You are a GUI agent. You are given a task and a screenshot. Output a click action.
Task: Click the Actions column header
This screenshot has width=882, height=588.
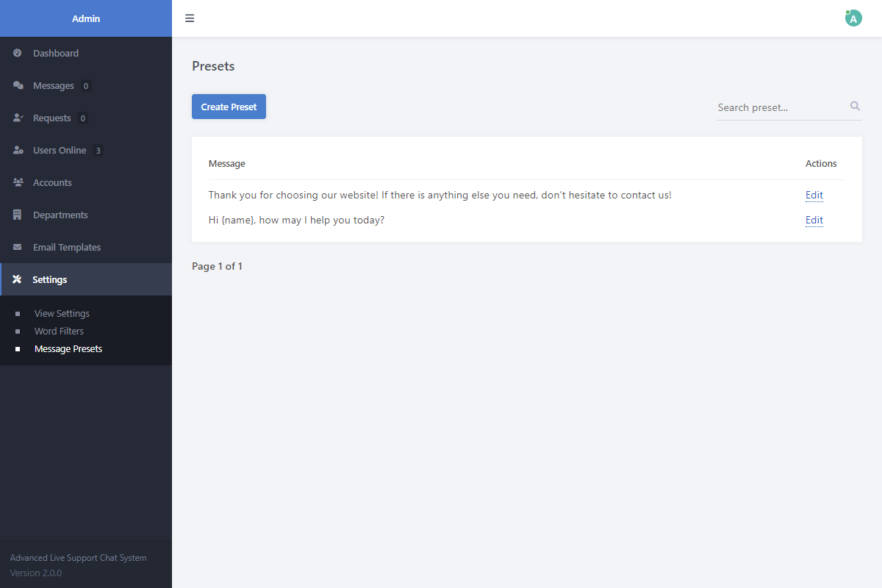point(821,163)
